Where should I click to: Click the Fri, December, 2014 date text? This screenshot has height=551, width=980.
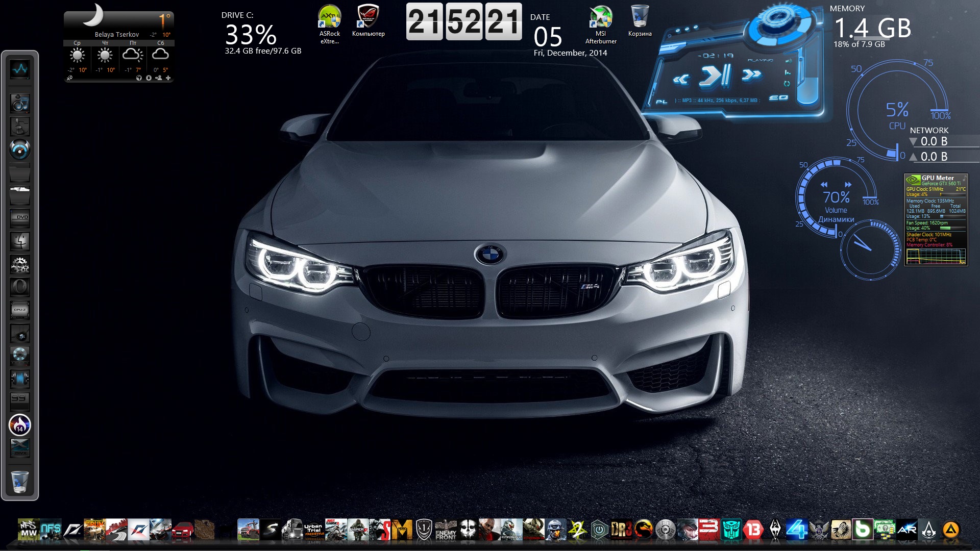(570, 53)
